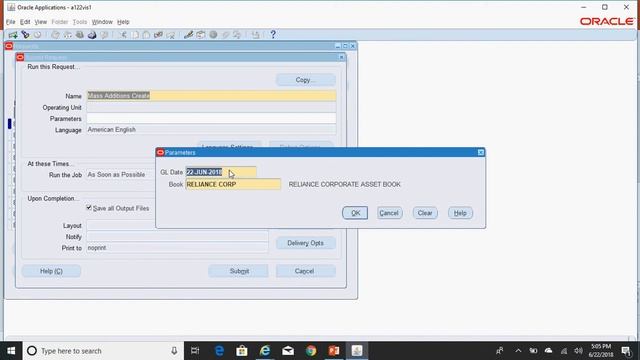Click the Task View taskbar icon
The height and width of the screenshot is (360, 640).
195,351
